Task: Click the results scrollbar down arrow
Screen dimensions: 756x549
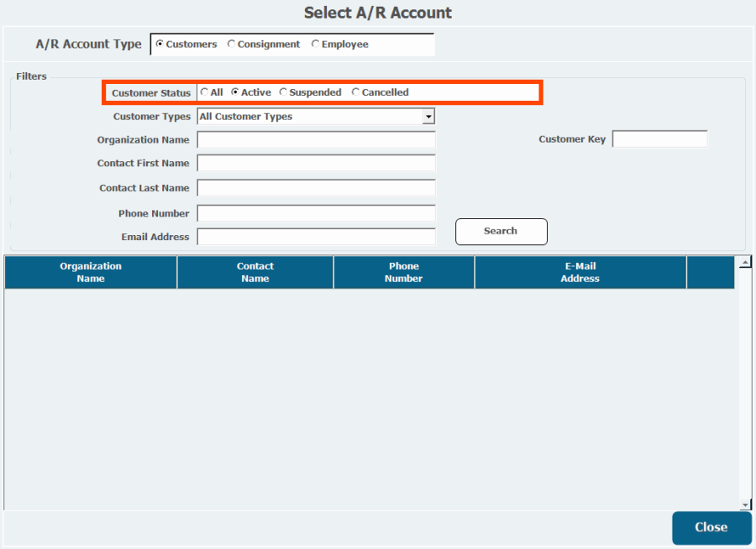Action: point(745,504)
